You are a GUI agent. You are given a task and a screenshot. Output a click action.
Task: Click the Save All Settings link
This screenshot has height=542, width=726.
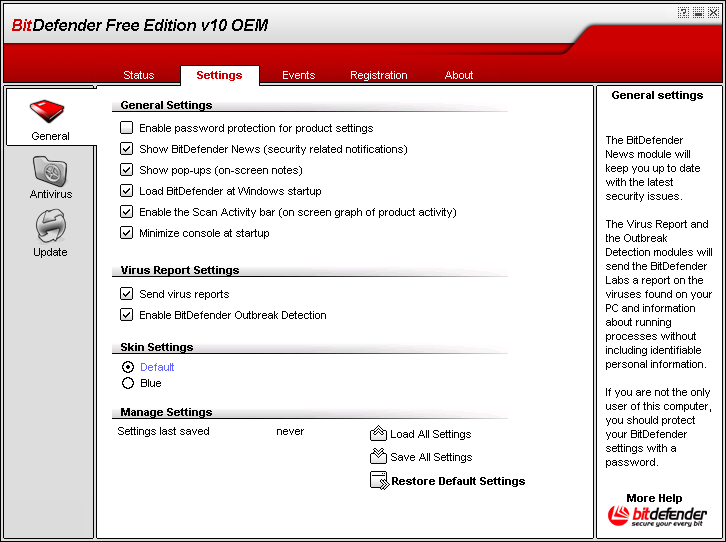click(431, 457)
